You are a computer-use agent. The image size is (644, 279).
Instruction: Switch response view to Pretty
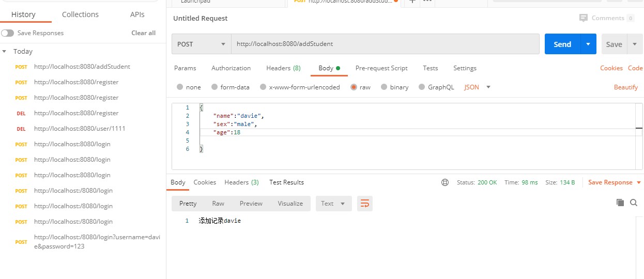(188, 204)
